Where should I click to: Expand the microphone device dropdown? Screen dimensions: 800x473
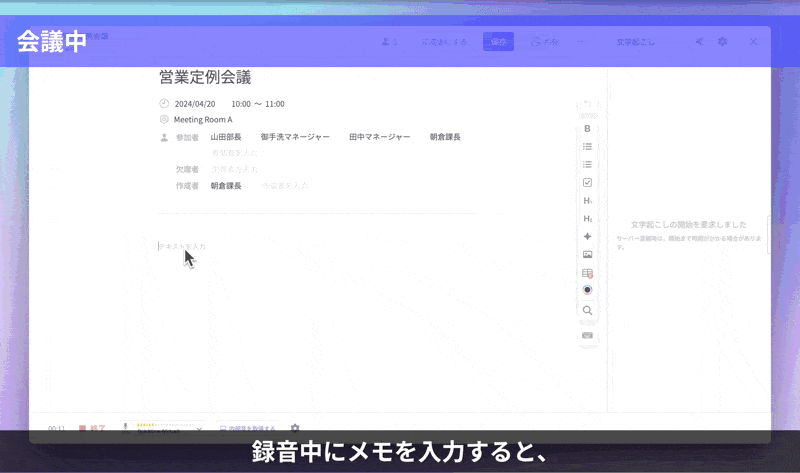coord(199,429)
